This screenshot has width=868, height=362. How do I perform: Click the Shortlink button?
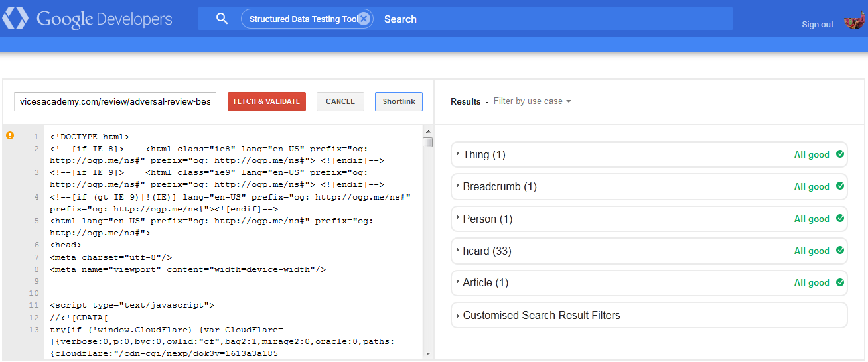tap(399, 101)
